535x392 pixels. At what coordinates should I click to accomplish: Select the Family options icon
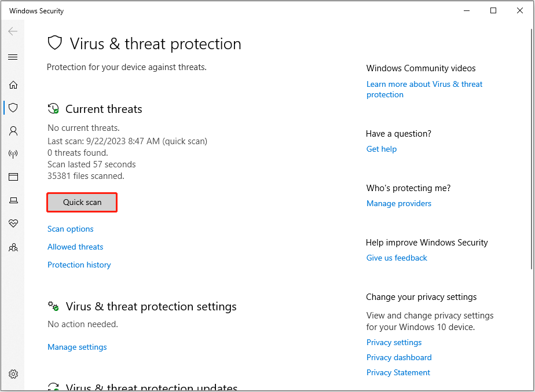13,247
